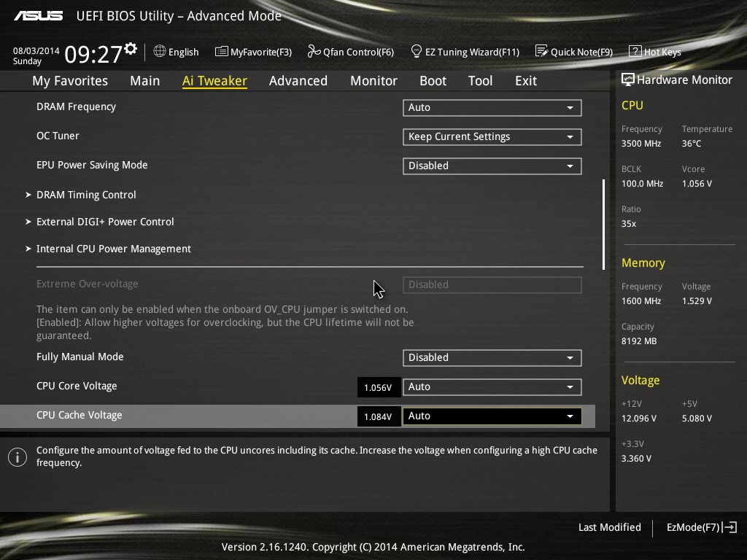
Task: Click the Qfan Control fan icon
Action: tap(314, 51)
